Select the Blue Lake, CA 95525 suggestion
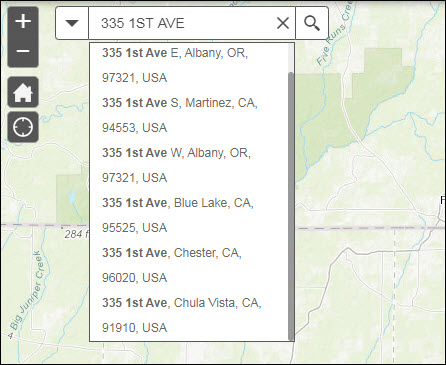Image resolution: width=446 pixels, height=365 pixels. [x=189, y=215]
